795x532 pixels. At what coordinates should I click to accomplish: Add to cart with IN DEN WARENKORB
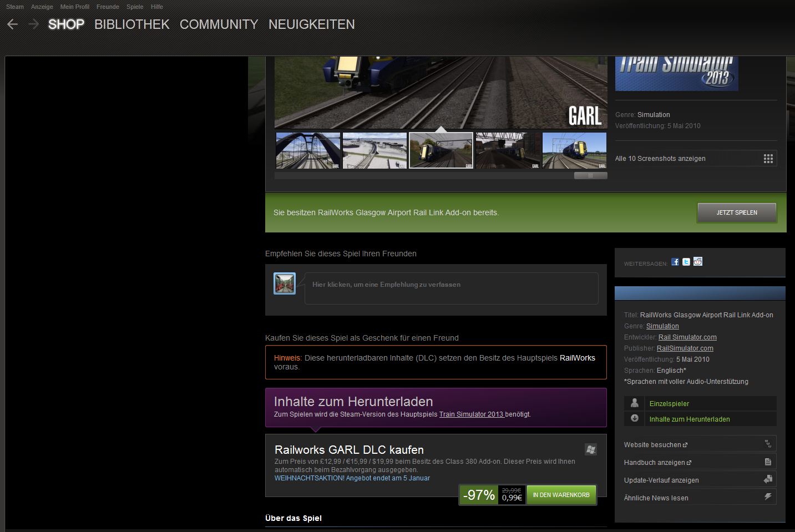pyautogui.click(x=561, y=495)
